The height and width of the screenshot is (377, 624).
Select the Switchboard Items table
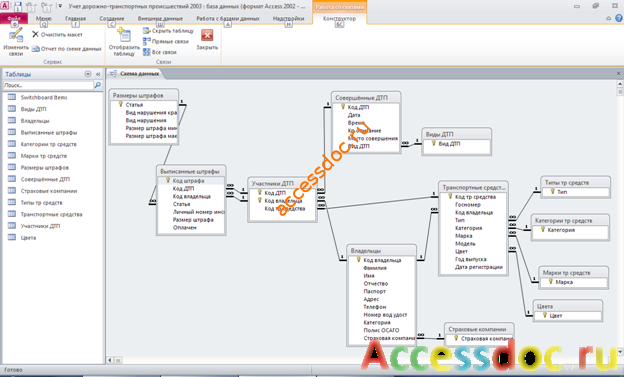click(44, 97)
